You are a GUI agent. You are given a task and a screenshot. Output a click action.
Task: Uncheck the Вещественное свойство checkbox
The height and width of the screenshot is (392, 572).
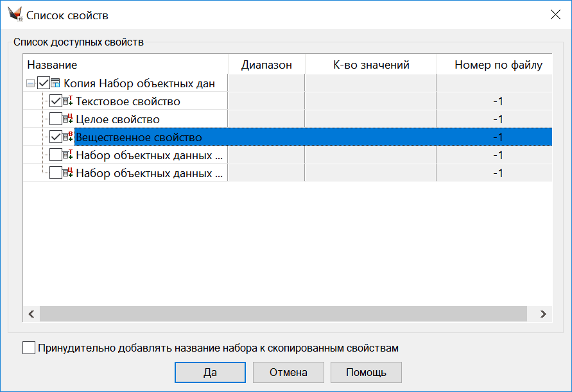pyautogui.click(x=55, y=137)
